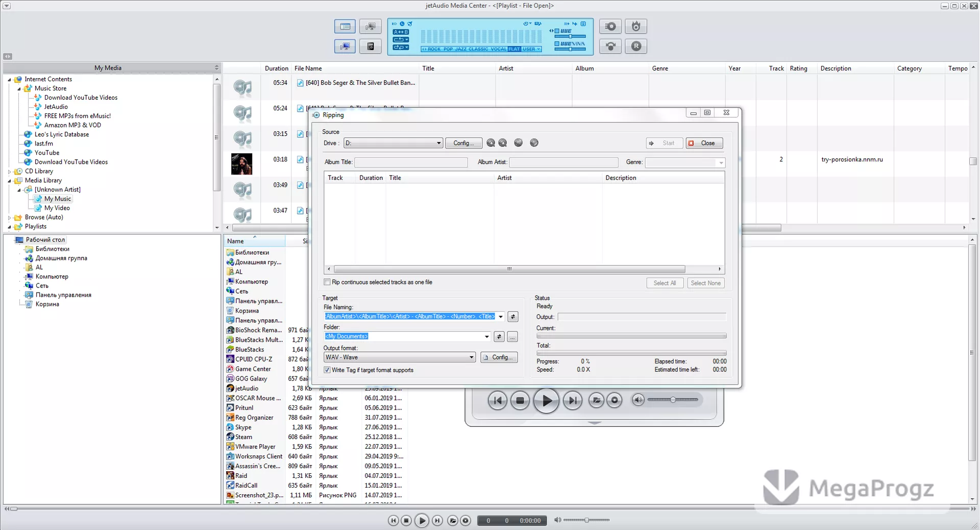The width and height of the screenshot is (980, 530).
Task: Click next track in large player
Action: tap(572, 400)
